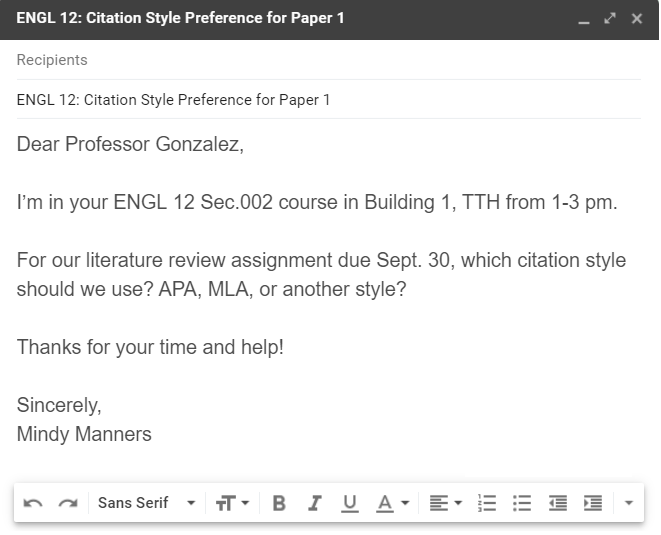Image resolution: width=661 pixels, height=535 pixels.
Task: Close the compose window
Action: [637, 19]
